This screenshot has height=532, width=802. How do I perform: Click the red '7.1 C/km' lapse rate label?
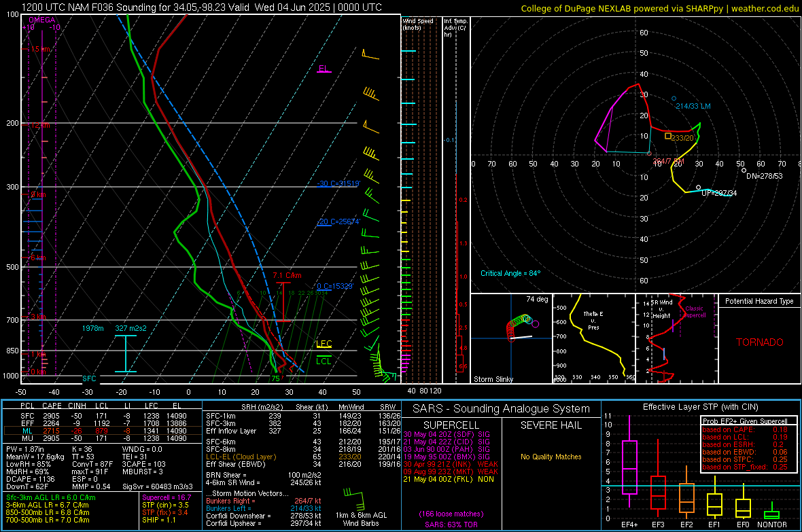point(287,275)
